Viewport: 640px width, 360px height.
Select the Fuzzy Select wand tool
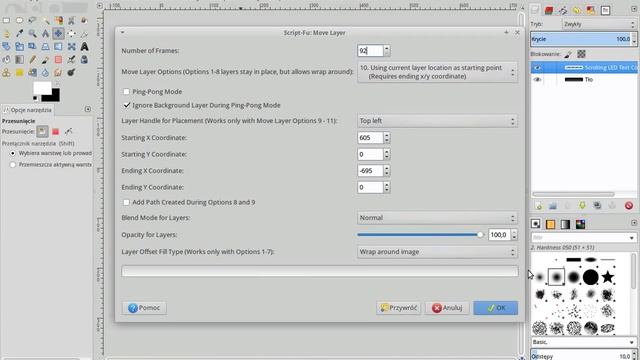tap(46, 20)
